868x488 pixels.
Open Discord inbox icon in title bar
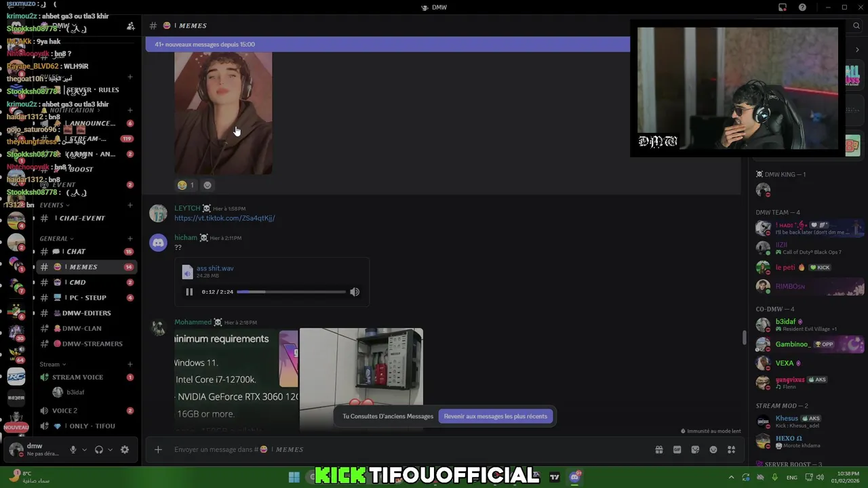click(783, 7)
